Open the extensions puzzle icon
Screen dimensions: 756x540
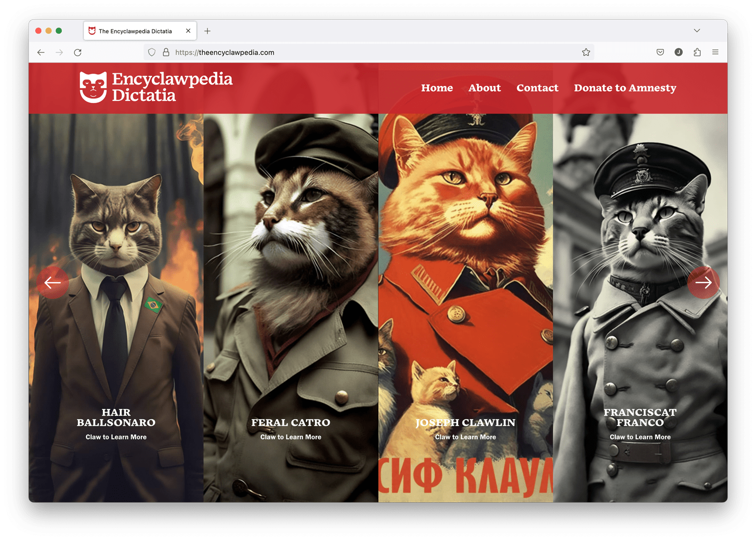(x=697, y=52)
